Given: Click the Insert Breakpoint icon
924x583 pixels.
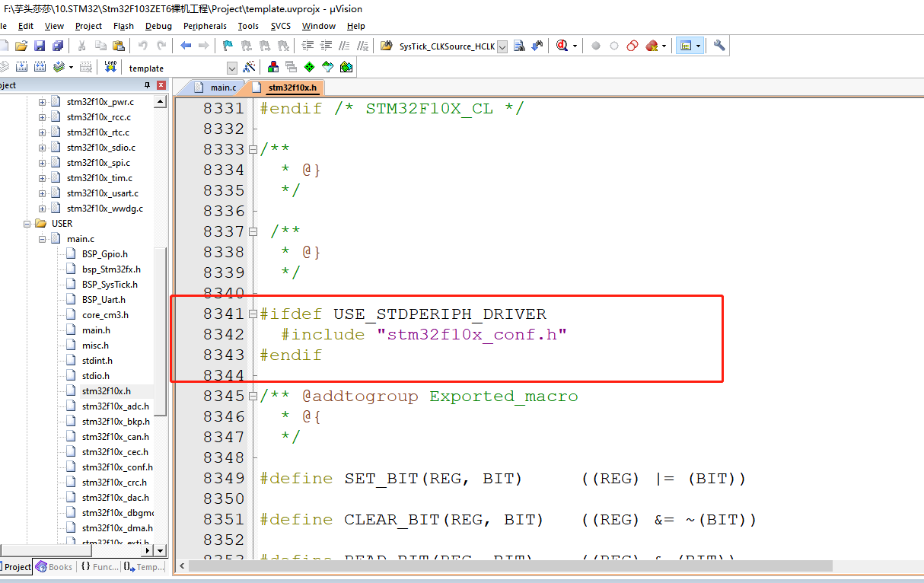Looking at the screenshot, I should coord(595,46).
